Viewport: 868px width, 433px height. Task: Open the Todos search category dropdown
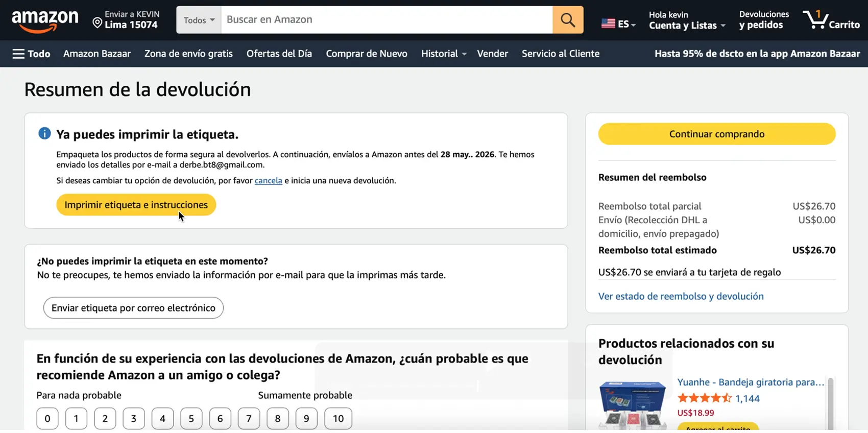pos(199,20)
